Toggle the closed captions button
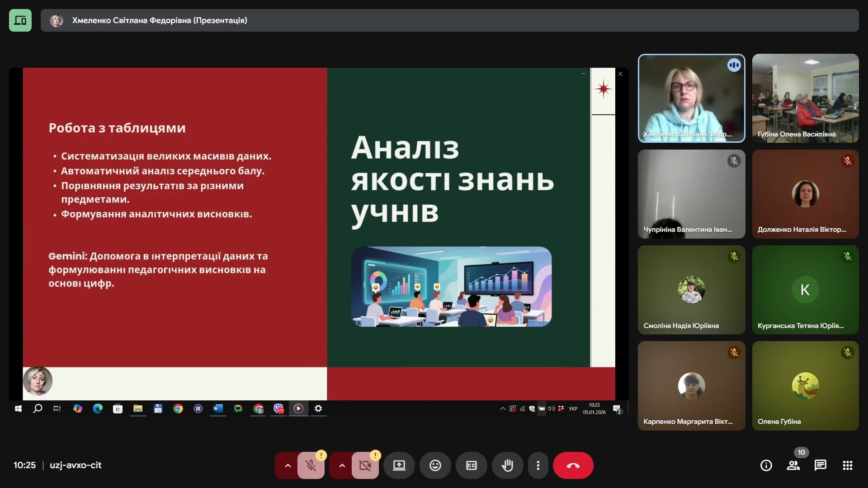 (x=471, y=465)
